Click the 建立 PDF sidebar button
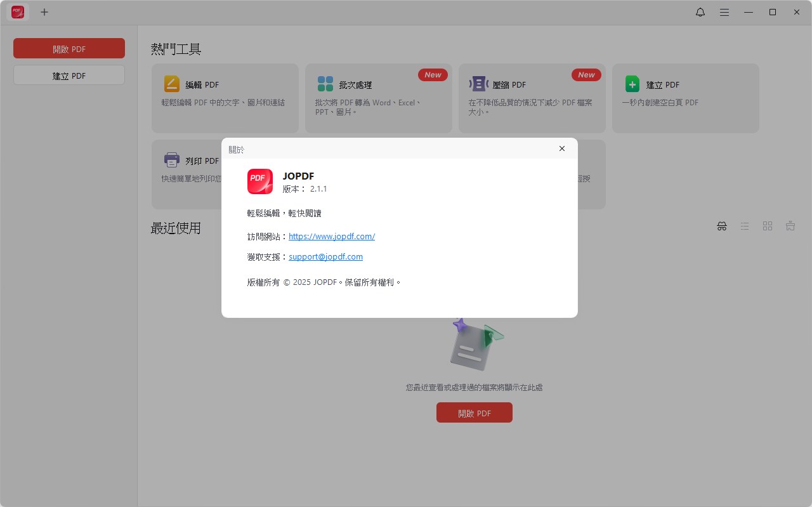The height and width of the screenshot is (507, 812). (69, 75)
